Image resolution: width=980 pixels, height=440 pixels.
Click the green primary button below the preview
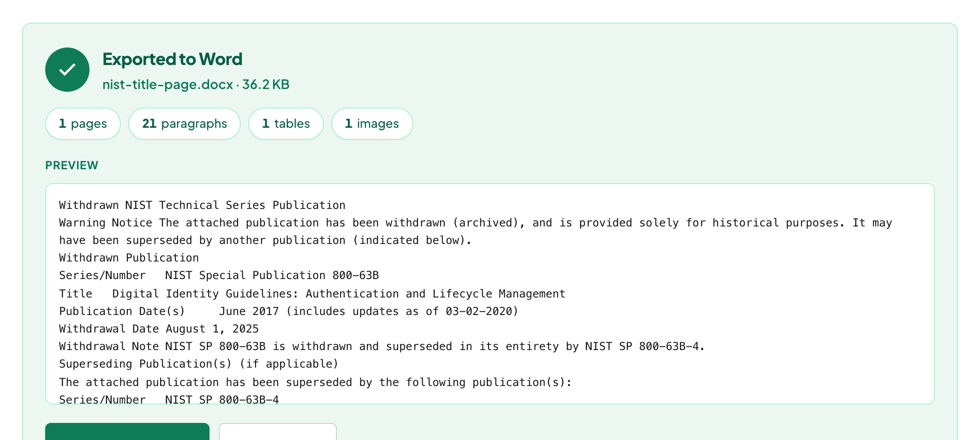pos(127,432)
